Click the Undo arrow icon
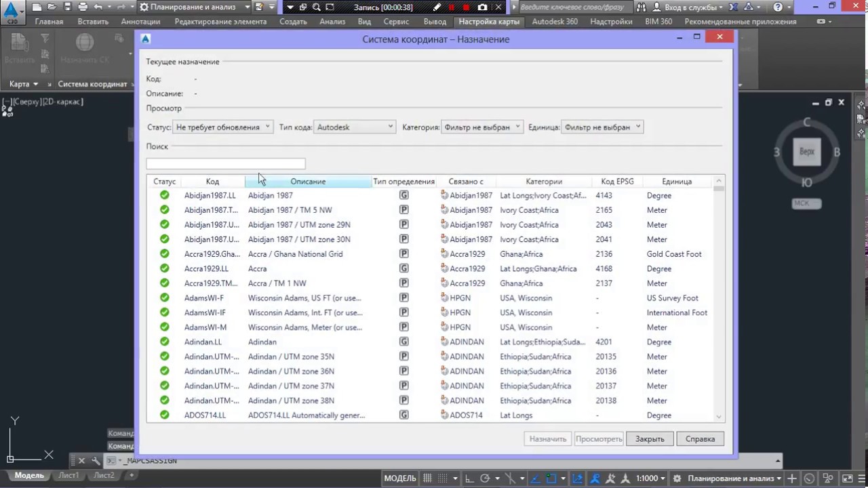Viewport: 868px width, 488px height. click(98, 7)
